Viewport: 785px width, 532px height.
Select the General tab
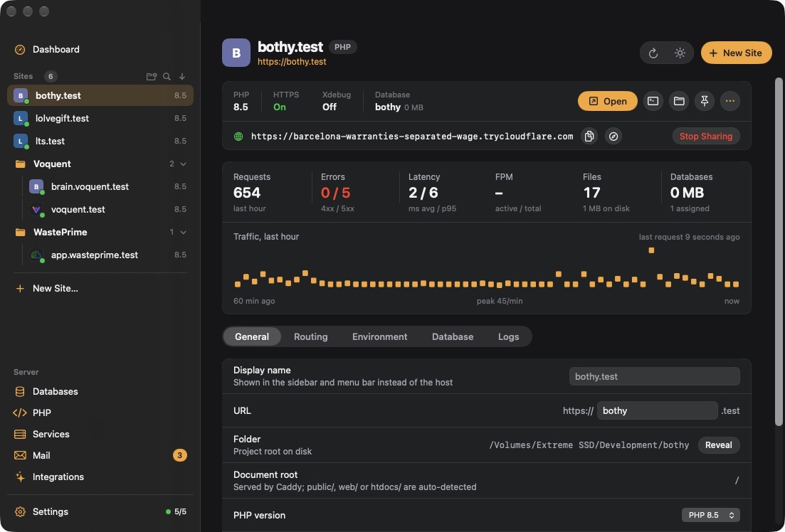point(252,337)
